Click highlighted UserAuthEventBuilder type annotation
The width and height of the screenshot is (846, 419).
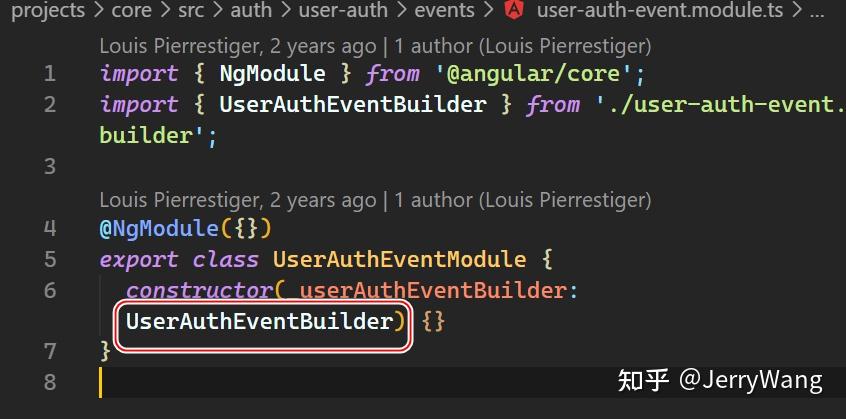260,322
